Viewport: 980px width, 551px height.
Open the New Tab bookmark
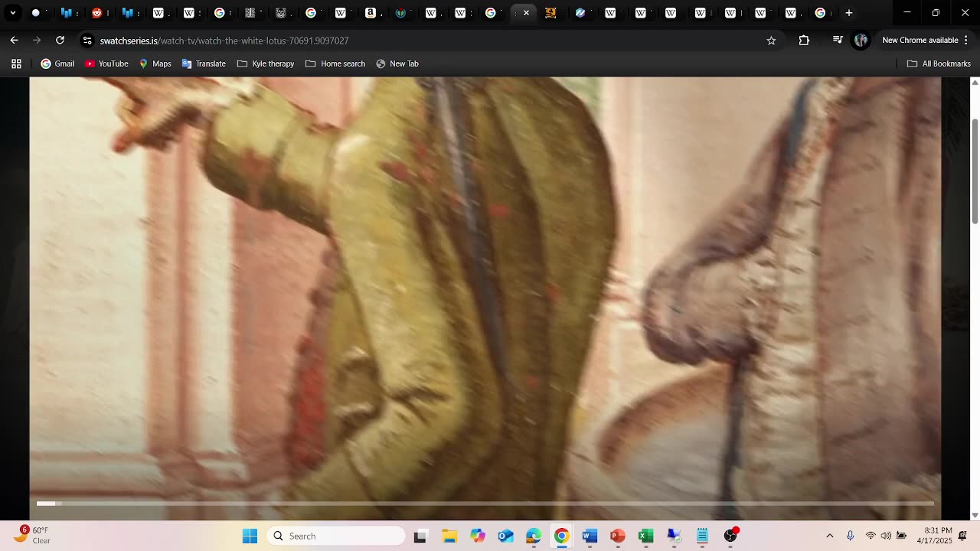click(x=397, y=64)
